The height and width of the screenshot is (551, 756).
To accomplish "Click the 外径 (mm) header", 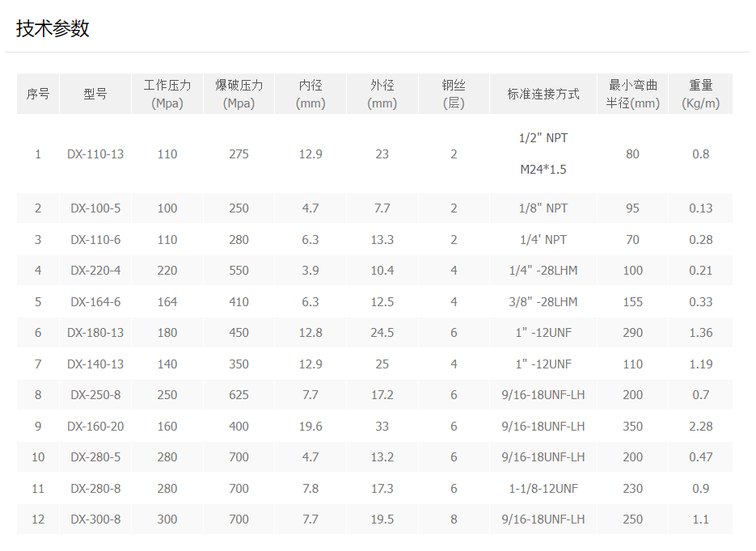I will [x=382, y=94].
